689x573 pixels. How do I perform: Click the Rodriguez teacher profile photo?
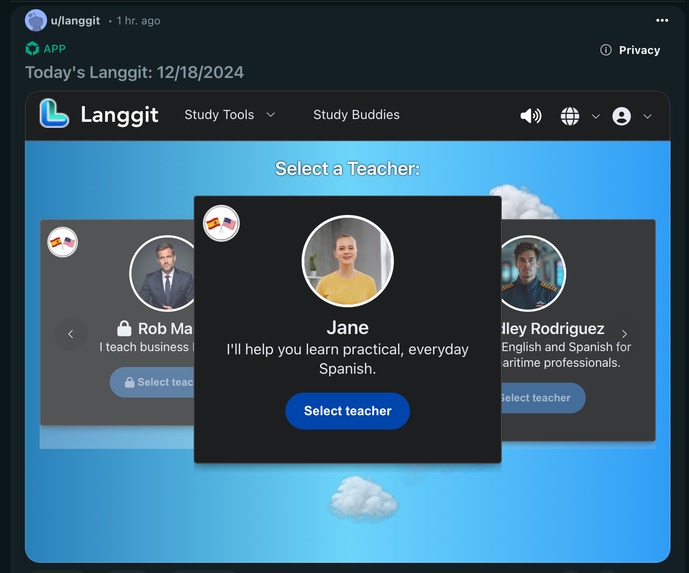pyautogui.click(x=533, y=273)
